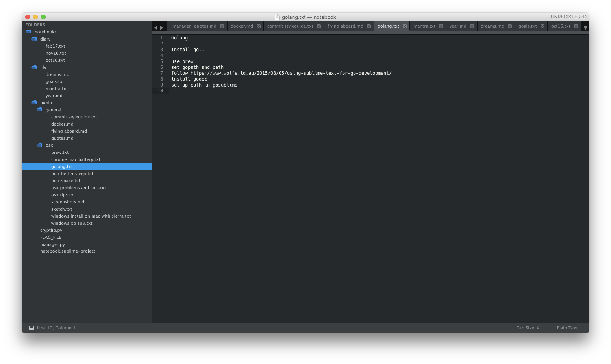The width and height of the screenshot is (611, 364).
Task: Collapse the general folder
Action: coord(39,110)
